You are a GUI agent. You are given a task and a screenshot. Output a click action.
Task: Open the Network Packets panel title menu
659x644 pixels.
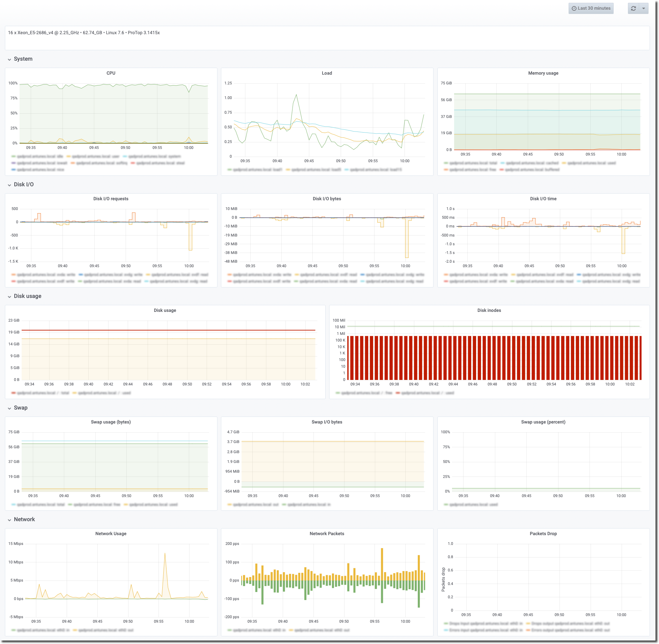tap(327, 534)
